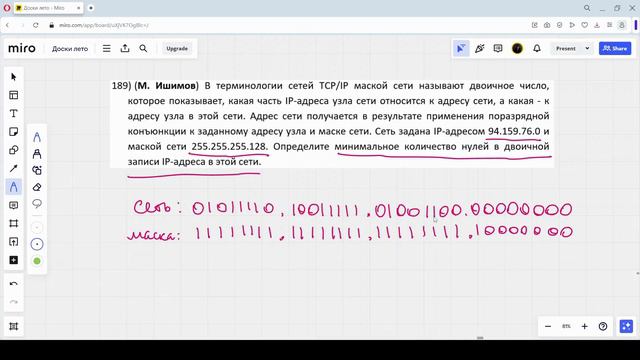Screen dimensions: 640x360
Task: Select the Sticky note tool
Action: [x=13, y=132]
